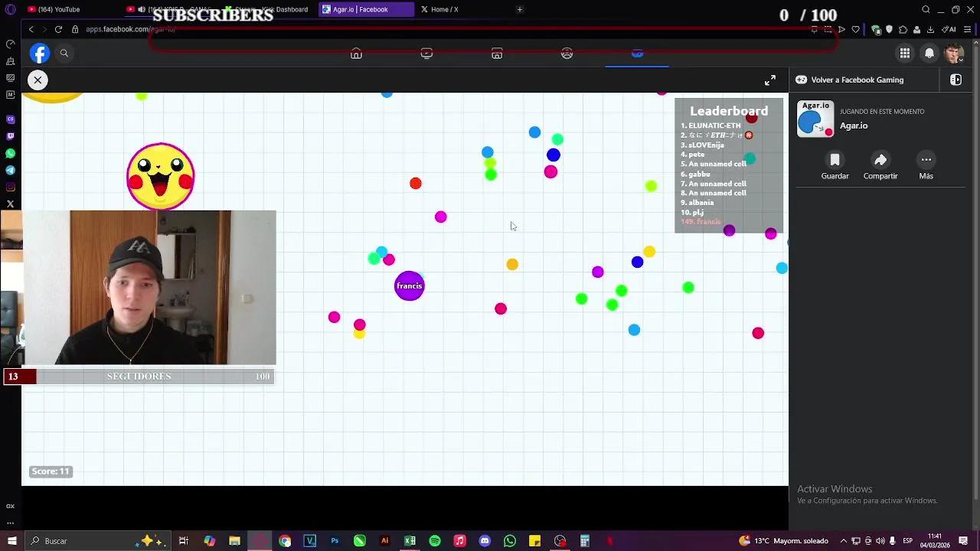The image size is (980, 551).
Task: Open Facebook Gaming tab icon
Action: pyautogui.click(x=637, y=54)
